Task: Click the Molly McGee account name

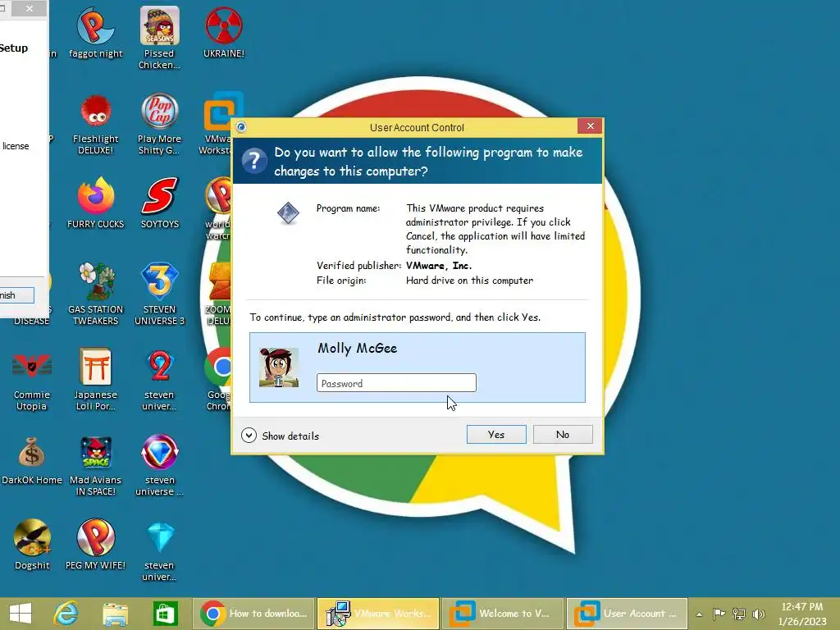Action: click(358, 348)
